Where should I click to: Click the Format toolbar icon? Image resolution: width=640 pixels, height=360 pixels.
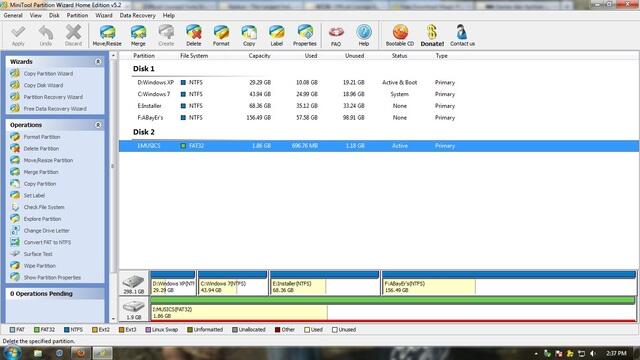tap(221, 36)
